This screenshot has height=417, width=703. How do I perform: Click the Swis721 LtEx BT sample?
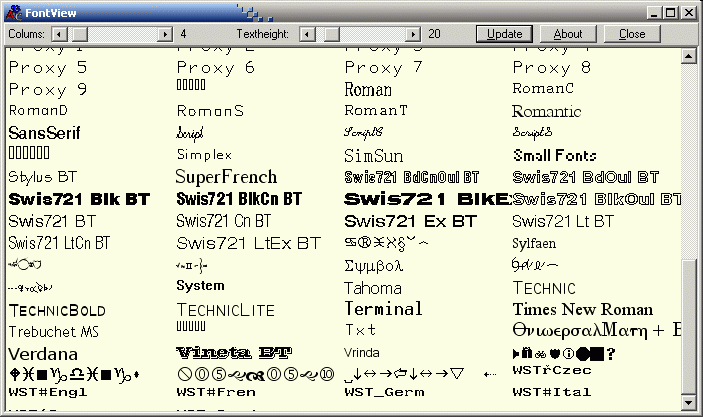click(x=249, y=243)
